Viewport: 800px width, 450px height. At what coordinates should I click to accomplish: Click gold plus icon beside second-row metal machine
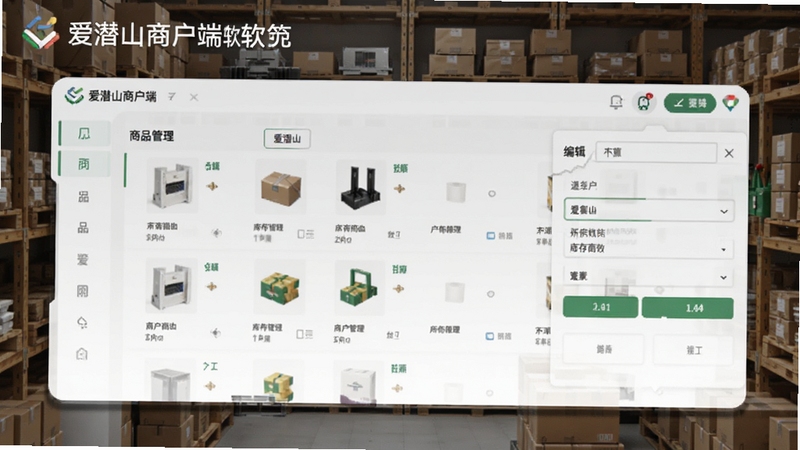pyautogui.click(x=211, y=287)
